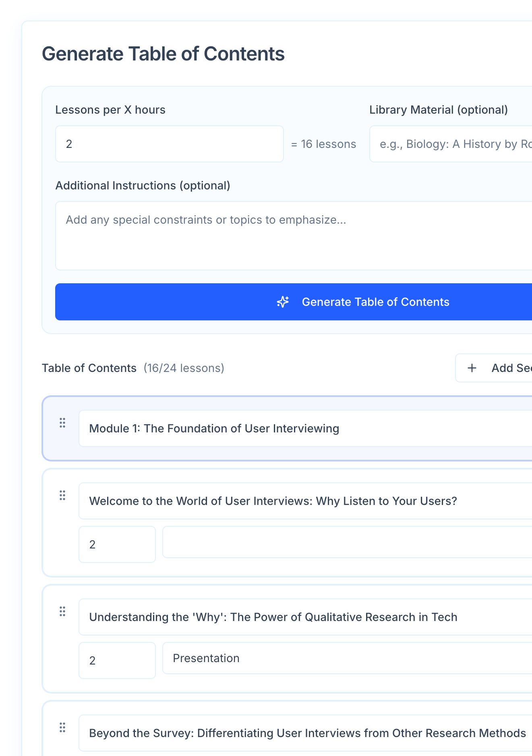Click drag handle beside Welcome lesson
The height and width of the screenshot is (756, 532).
[x=62, y=495]
